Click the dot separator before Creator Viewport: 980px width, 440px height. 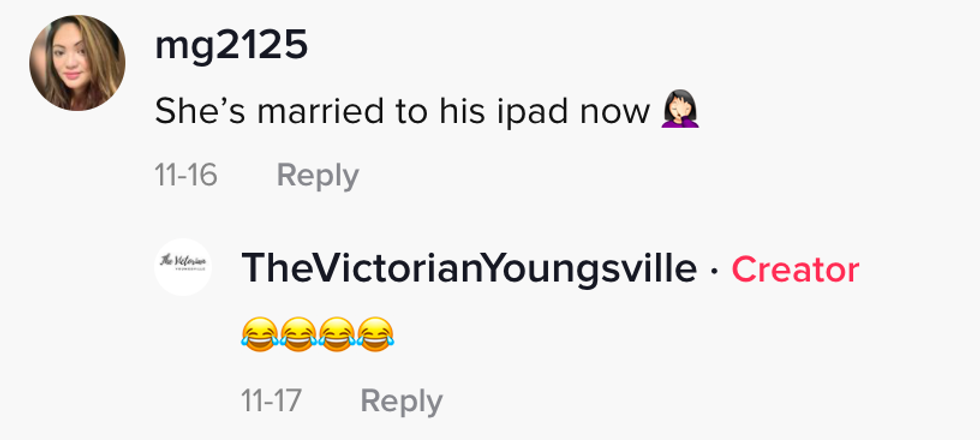714,271
